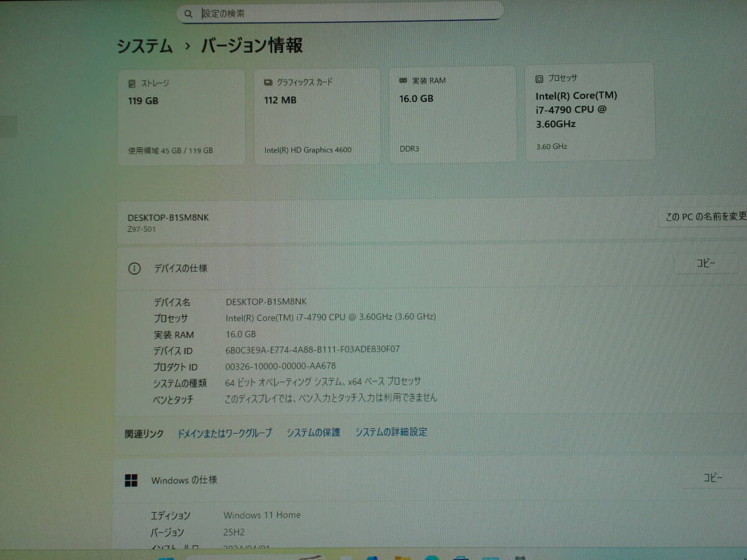
Task: Click the グラフィックス カード icon
Action: coord(268,82)
